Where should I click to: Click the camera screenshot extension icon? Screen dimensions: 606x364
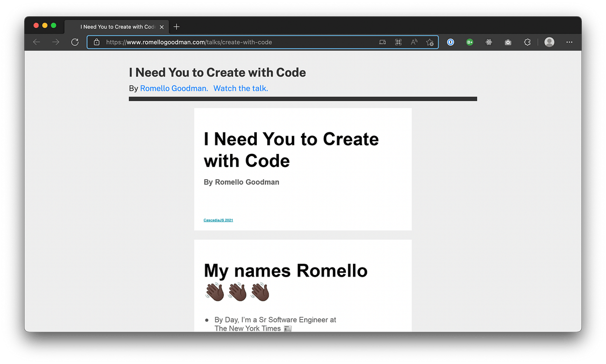508,42
